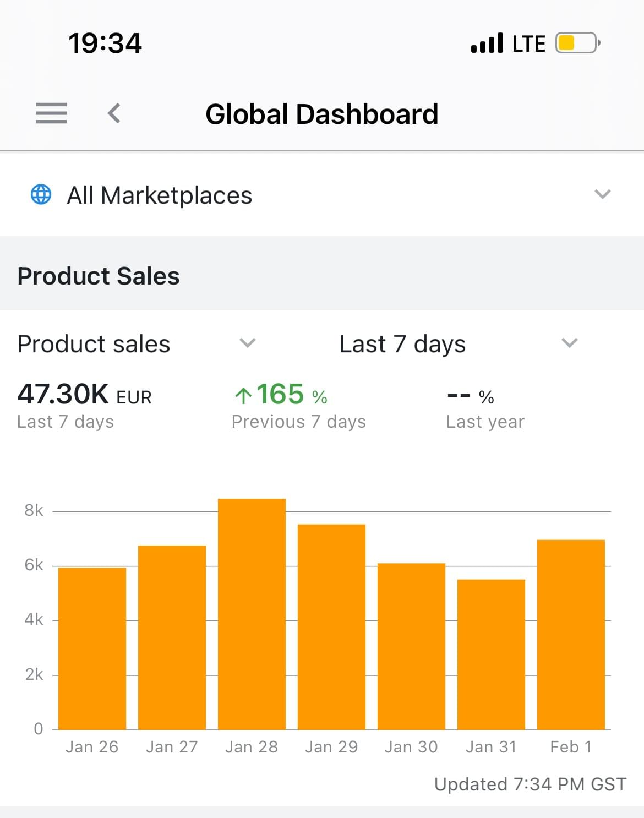Expand the All Marketplaces chevron
The height and width of the screenshot is (818, 644).
pos(603,194)
